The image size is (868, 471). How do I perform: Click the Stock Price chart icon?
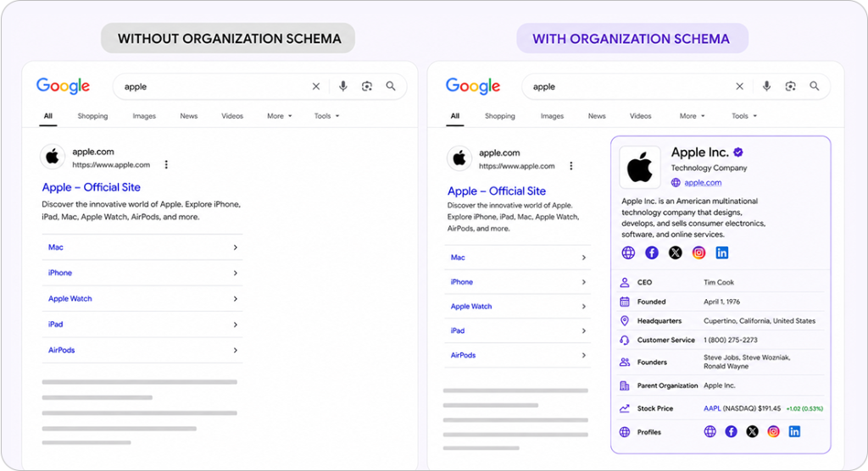pyautogui.click(x=625, y=408)
